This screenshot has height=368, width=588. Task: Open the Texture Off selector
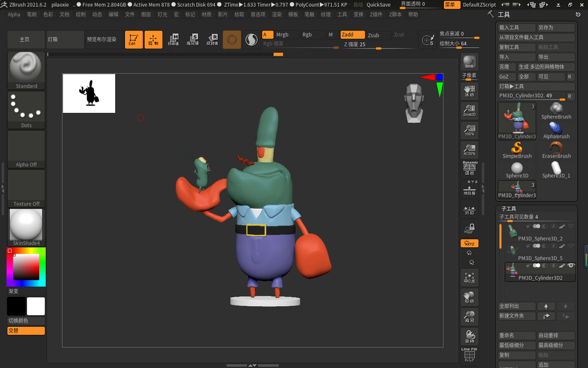(x=26, y=188)
